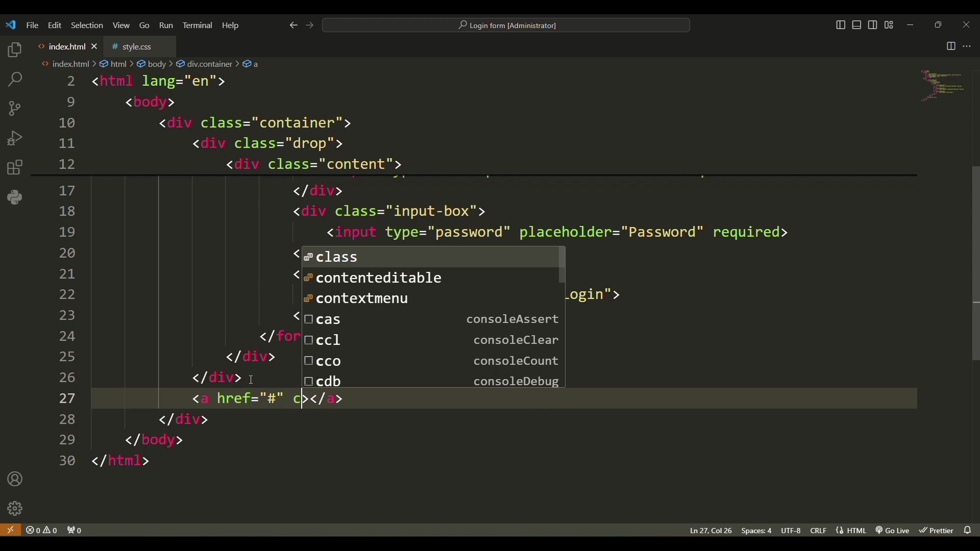Toggle the bottom panel layout
This screenshot has width=980, height=551.
857,25
